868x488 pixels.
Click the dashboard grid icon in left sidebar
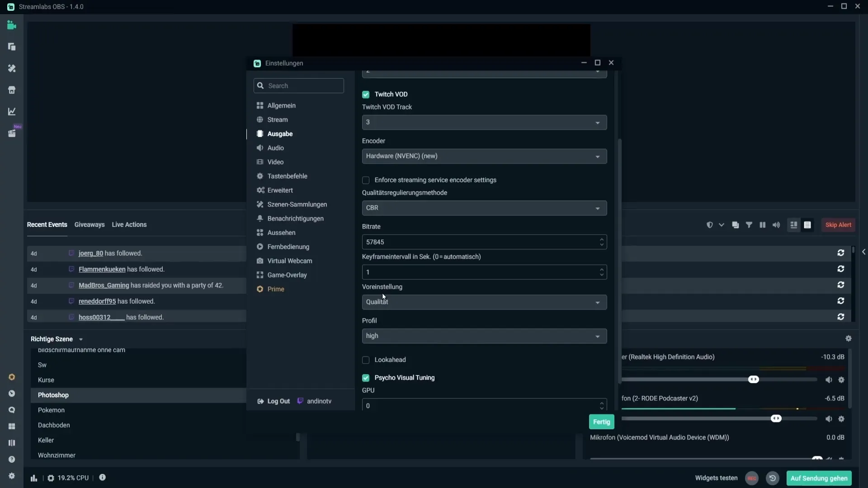(12, 427)
